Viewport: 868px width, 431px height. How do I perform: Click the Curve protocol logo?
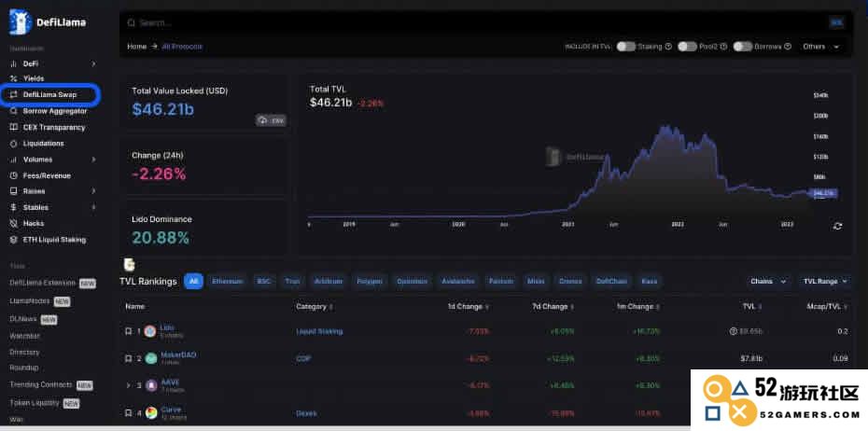pyautogui.click(x=151, y=412)
